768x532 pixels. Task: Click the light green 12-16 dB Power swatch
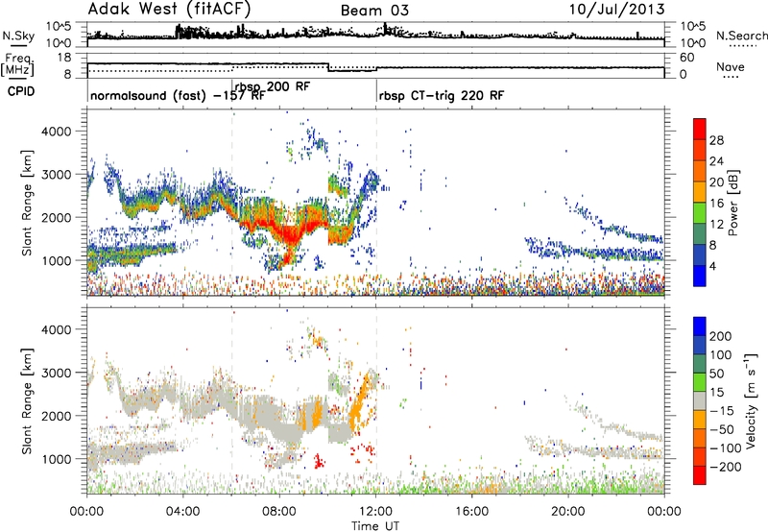700,212
